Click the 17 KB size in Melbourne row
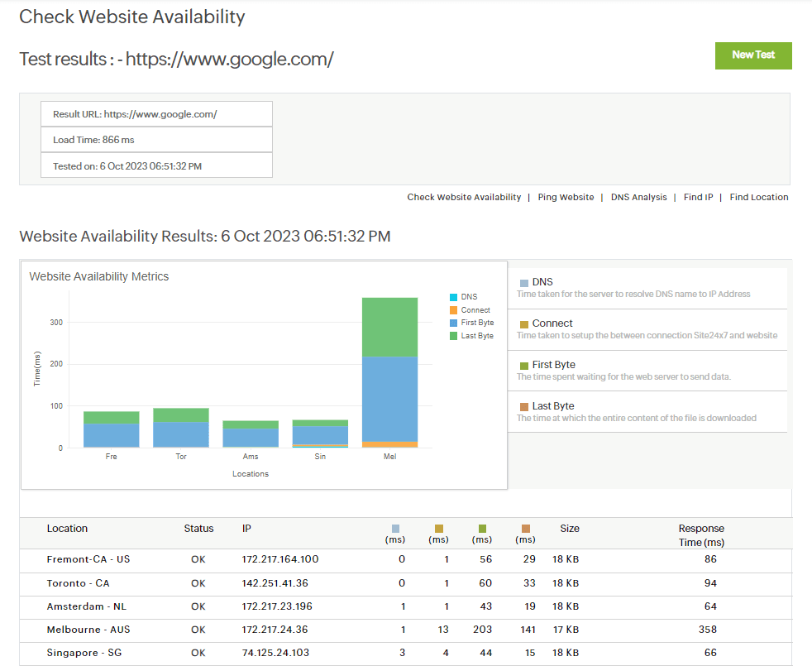The width and height of the screenshot is (812, 666). click(566, 630)
